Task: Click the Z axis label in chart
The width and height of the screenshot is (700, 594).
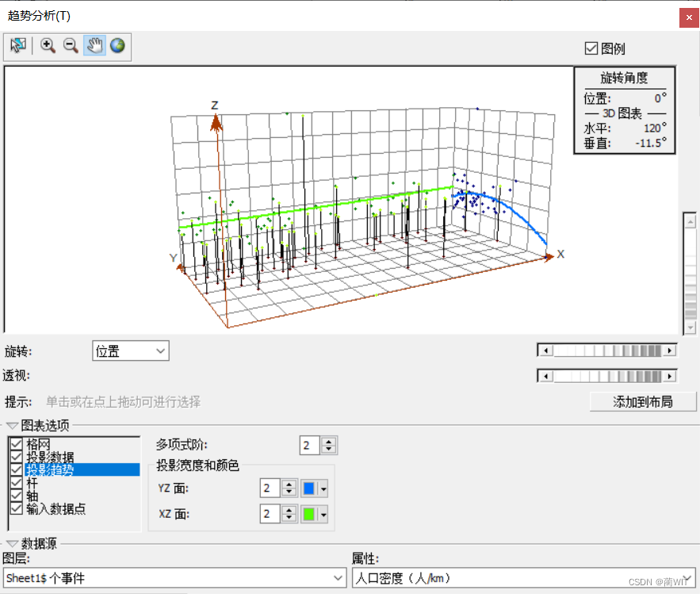Action: tap(215, 105)
